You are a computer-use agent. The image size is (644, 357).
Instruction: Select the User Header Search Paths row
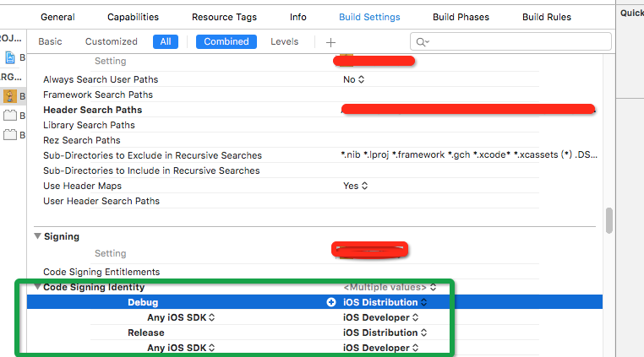tap(101, 201)
